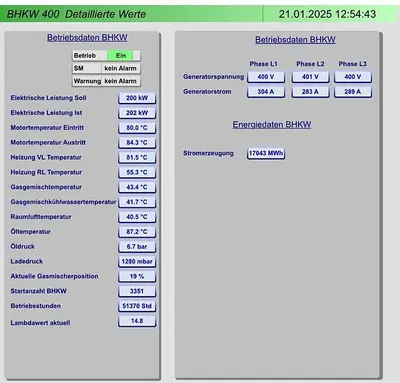The image size is (400, 383).
Task: Click the Motortemperatur Austritt 84.3 °C value
Action: (137, 143)
